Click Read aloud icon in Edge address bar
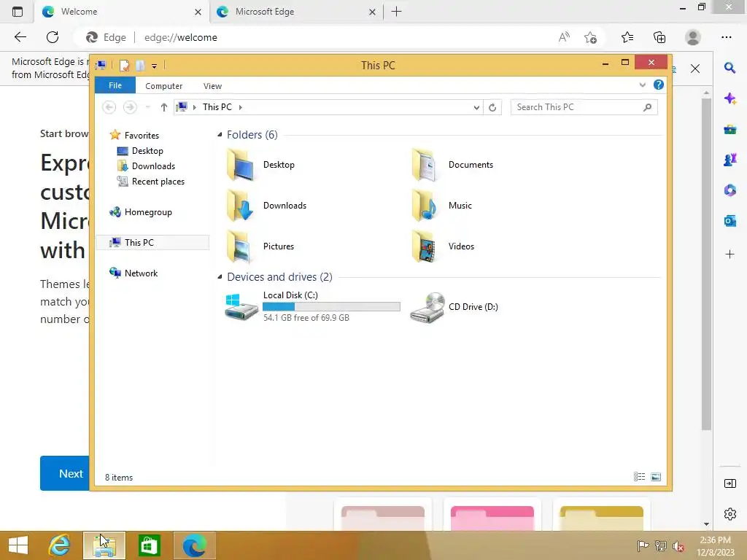 (x=564, y=37)
